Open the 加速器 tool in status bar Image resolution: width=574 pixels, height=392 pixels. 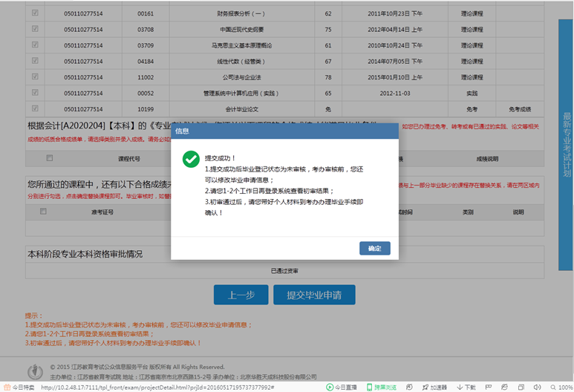pos(434,387)
